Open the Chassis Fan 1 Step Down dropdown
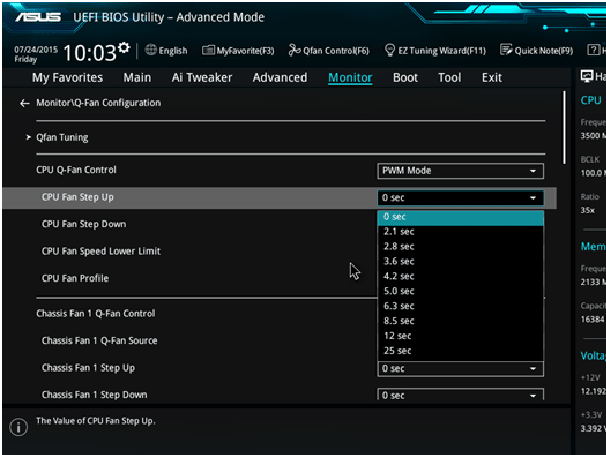 pos(460,395)
